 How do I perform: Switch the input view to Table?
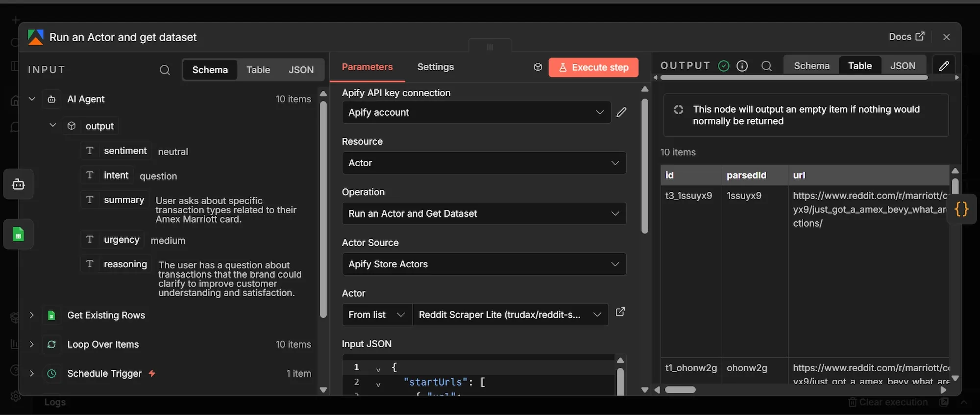coord(258,70)
